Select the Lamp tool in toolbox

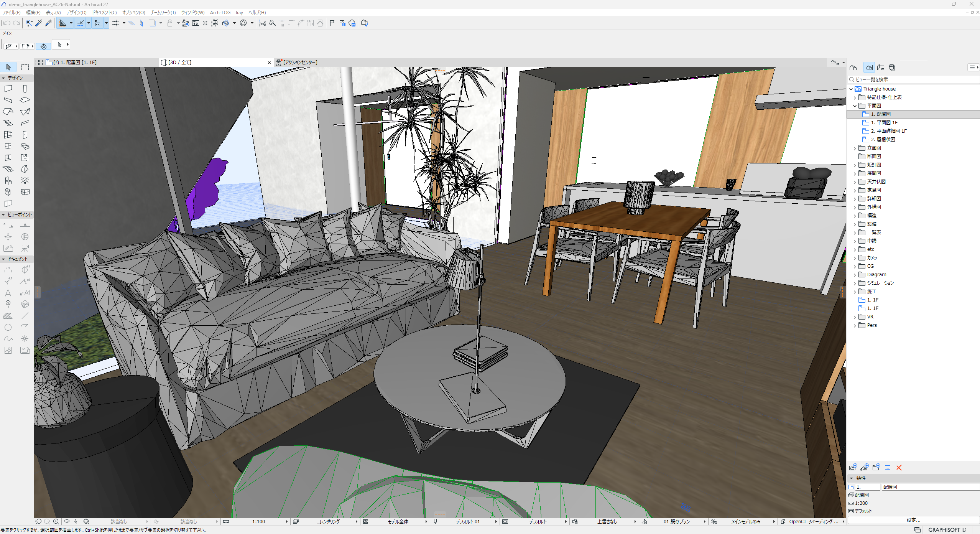coord(25,180)
